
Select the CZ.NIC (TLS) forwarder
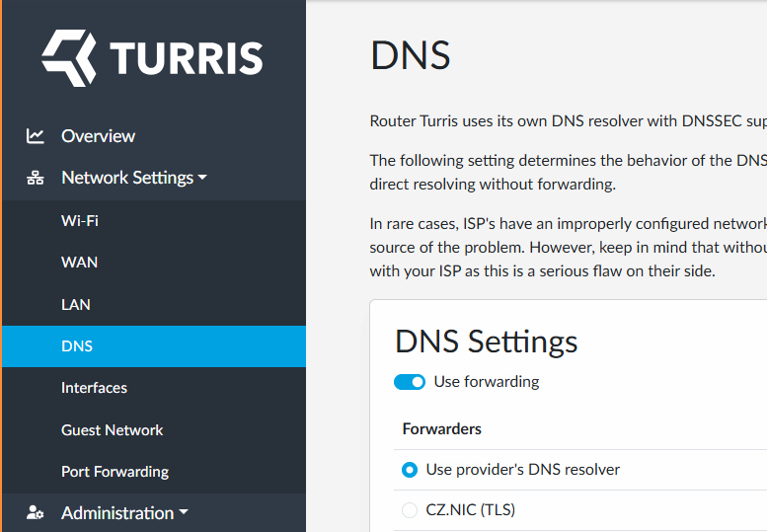click(x=410, y=510)
